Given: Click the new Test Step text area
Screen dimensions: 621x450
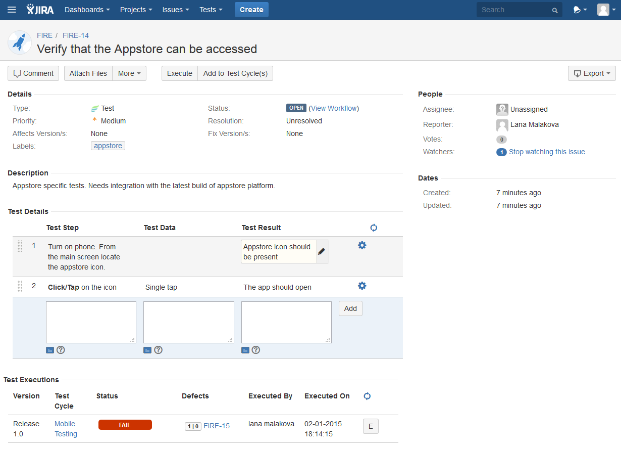Looking at the screenshot, I should click(x=91, y=322).
